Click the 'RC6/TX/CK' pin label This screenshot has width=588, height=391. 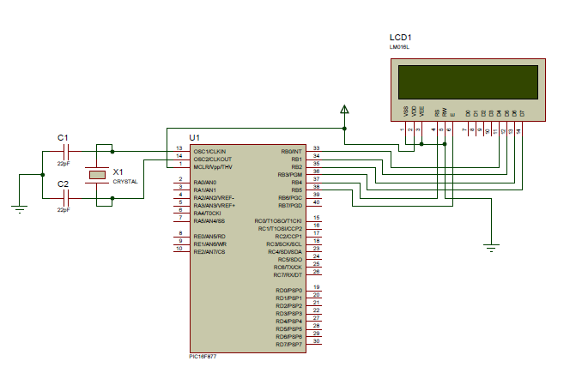288,268
